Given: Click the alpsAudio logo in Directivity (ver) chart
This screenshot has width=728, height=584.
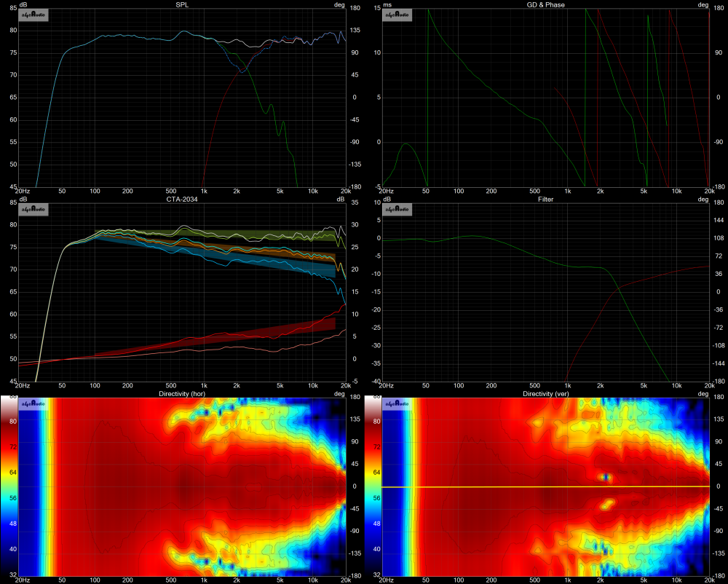Looking at the screenshot, I should coord(397,404).
